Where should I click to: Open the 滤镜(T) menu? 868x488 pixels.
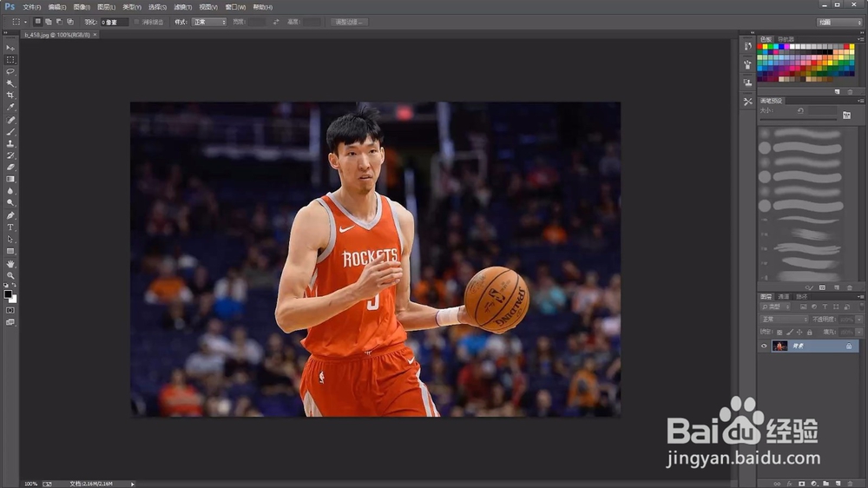click(x=182, y=7)
